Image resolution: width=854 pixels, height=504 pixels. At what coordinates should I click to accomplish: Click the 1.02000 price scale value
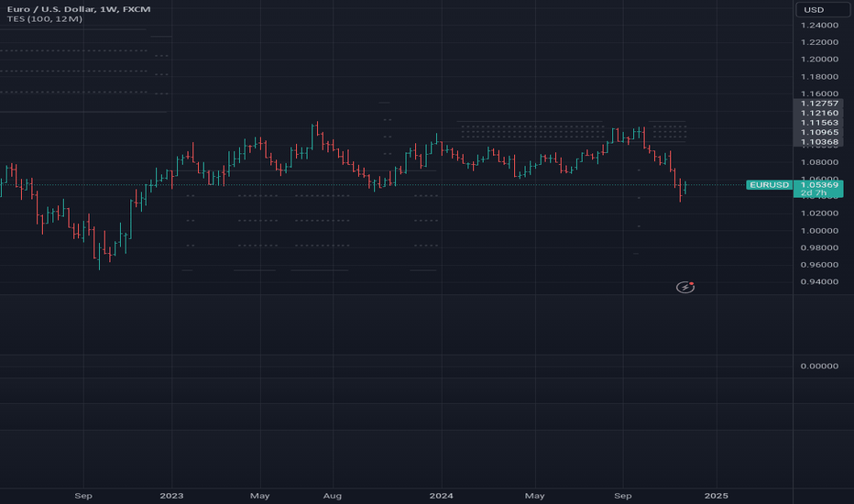tap(819, 213)
